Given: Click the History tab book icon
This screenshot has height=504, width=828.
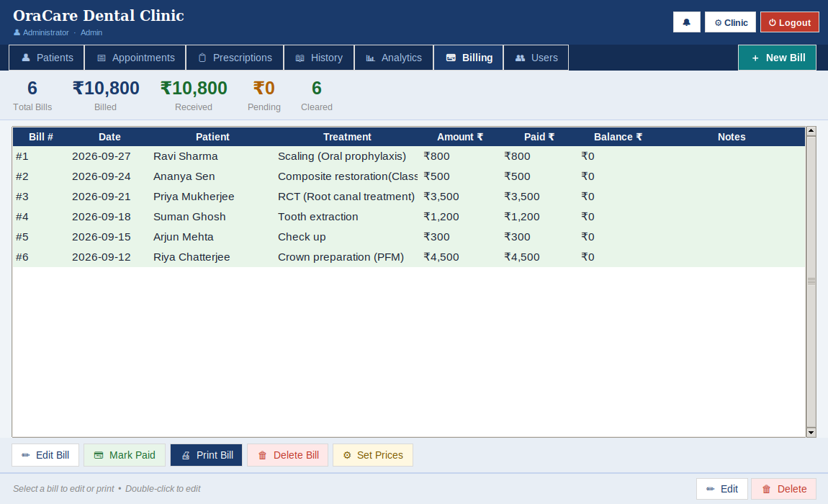Looking at the screenshot, I should [300, 58].
